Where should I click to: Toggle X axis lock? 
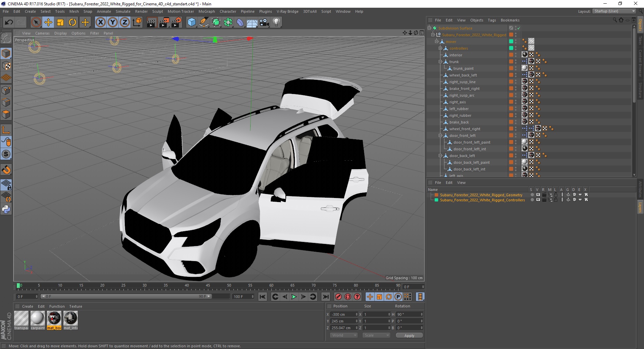click(x=100, y=22)
